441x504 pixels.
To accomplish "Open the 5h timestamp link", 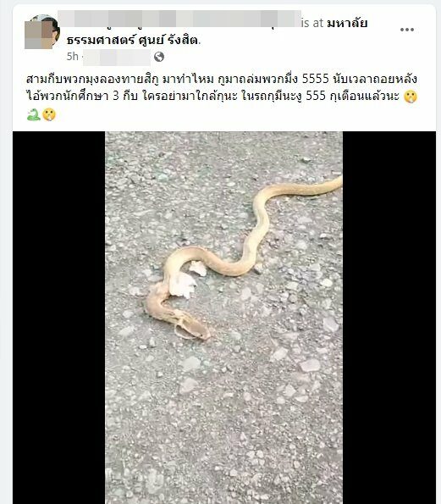I will pos(72,57).
